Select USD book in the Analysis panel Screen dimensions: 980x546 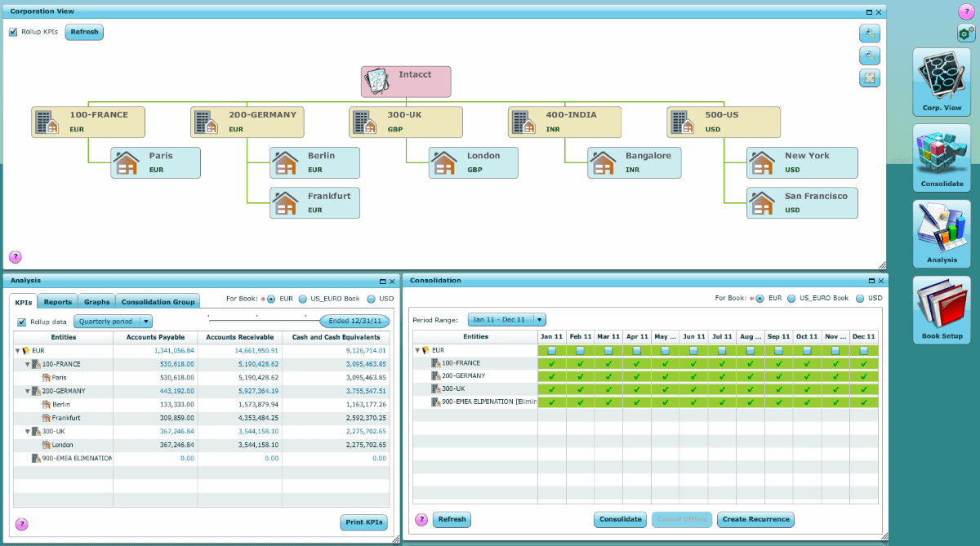pyautogui.click(x=371, y=299)
